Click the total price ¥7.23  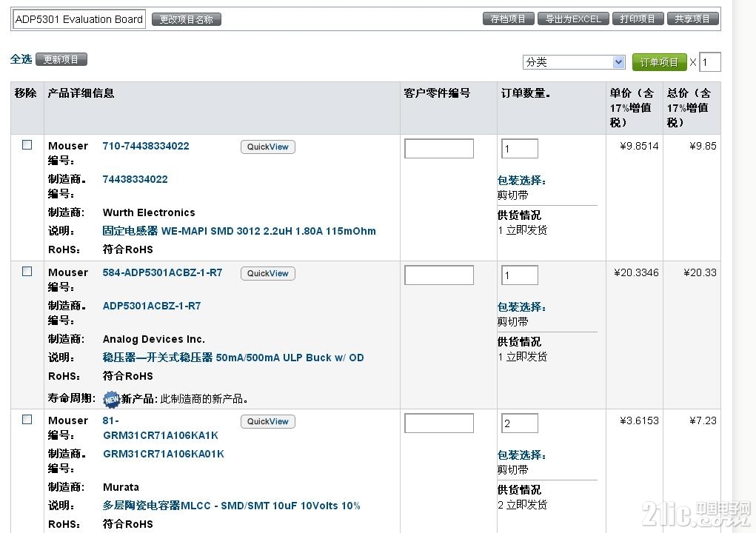(x=703, y=420)
